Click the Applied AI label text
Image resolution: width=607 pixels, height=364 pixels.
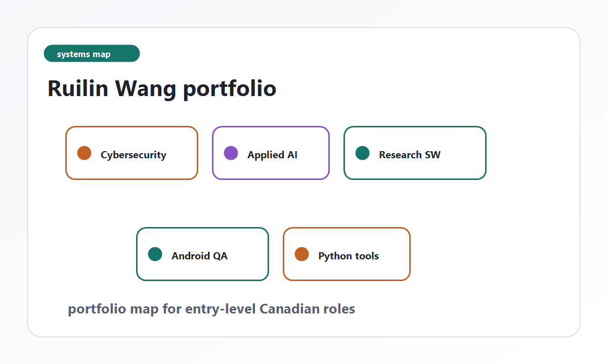coord(272,155)
